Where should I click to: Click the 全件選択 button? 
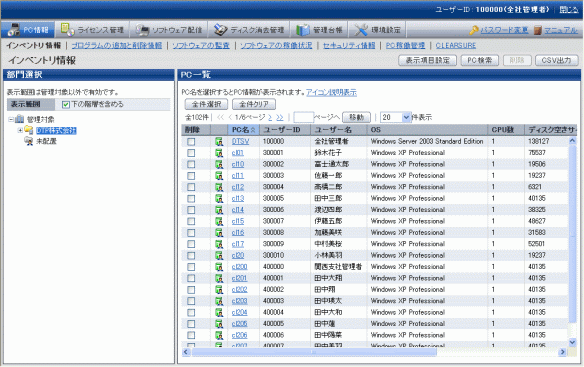(206, 104)
